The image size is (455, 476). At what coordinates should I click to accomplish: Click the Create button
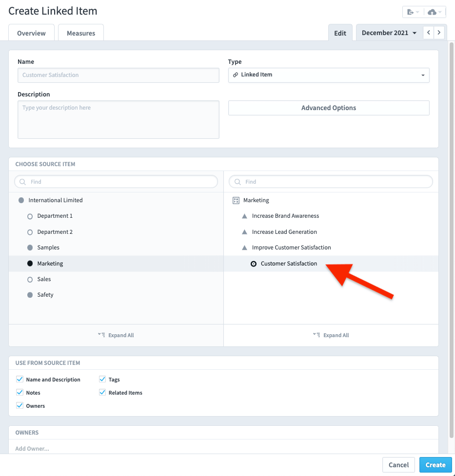(435, 464)
